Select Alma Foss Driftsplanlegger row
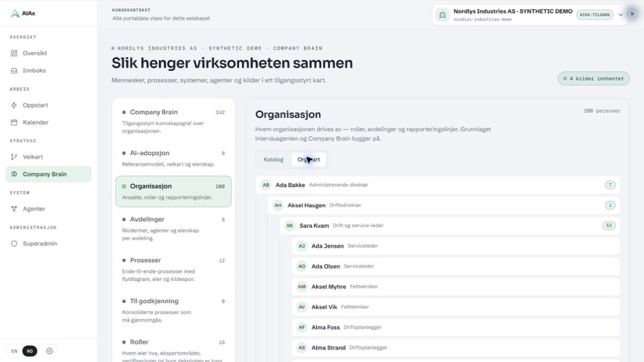The width and height of the screenshot is (644, 362). click(x=456, y=327)
